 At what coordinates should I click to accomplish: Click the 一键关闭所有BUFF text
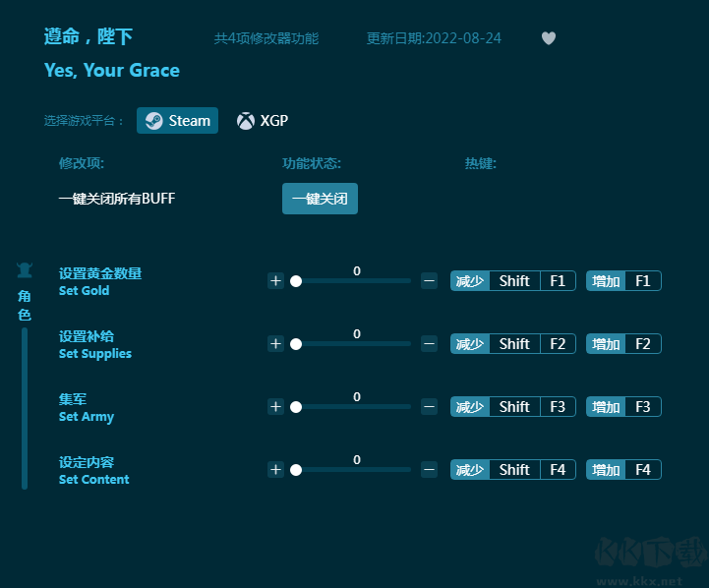tap(117, 199)
